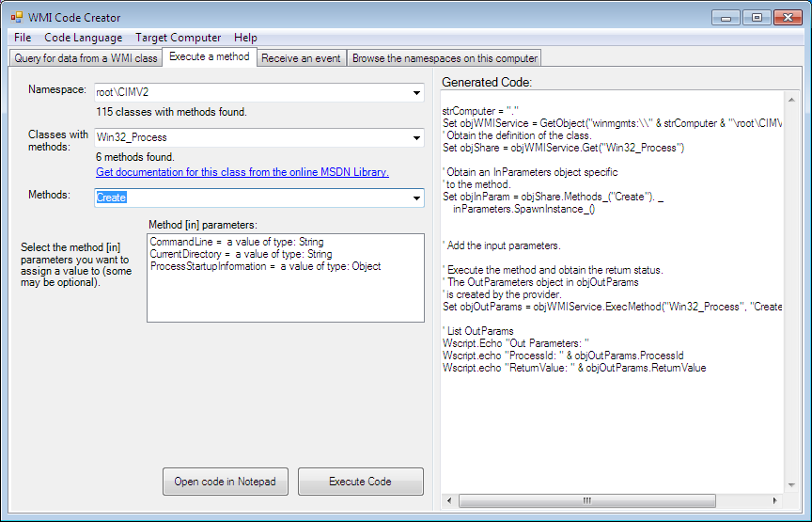This screenshot has height=522, width=812.
Task: Click the WMI Code Creator title bar icon
Action: point(16,17)
